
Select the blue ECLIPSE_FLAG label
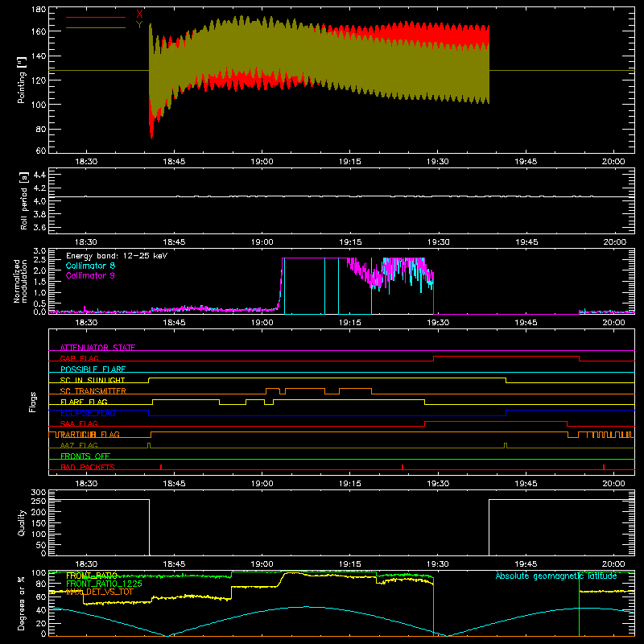click(x=88, y=413)
